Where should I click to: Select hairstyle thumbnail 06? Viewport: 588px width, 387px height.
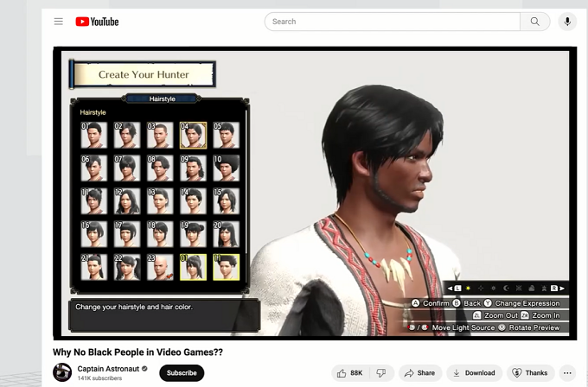[x=93, y=168]
